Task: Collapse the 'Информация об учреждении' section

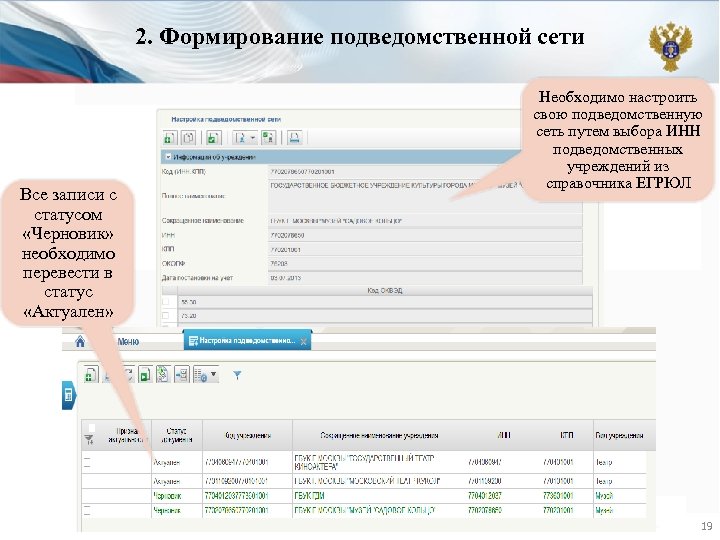Action: [168, 157]
